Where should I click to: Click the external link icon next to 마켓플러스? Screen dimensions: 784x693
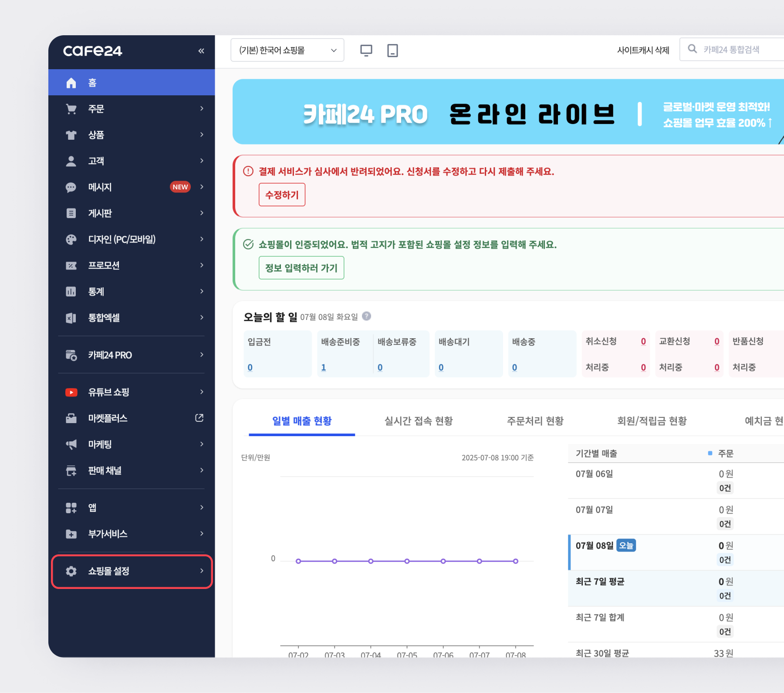199,418
